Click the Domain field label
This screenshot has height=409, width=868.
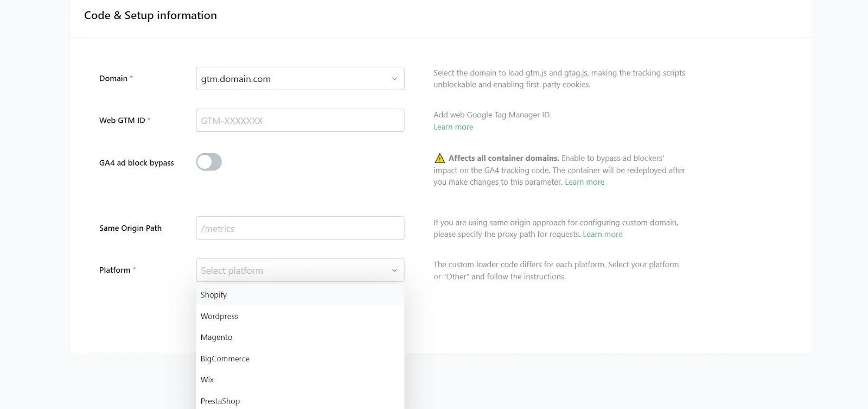[113, 78]
